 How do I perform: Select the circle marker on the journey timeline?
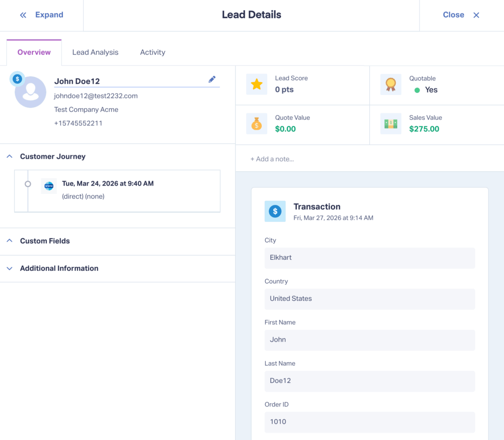click(x=28, y=184)
